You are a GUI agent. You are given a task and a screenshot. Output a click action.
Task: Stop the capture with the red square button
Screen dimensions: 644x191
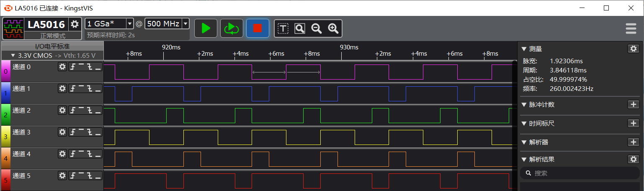[258, 28]
